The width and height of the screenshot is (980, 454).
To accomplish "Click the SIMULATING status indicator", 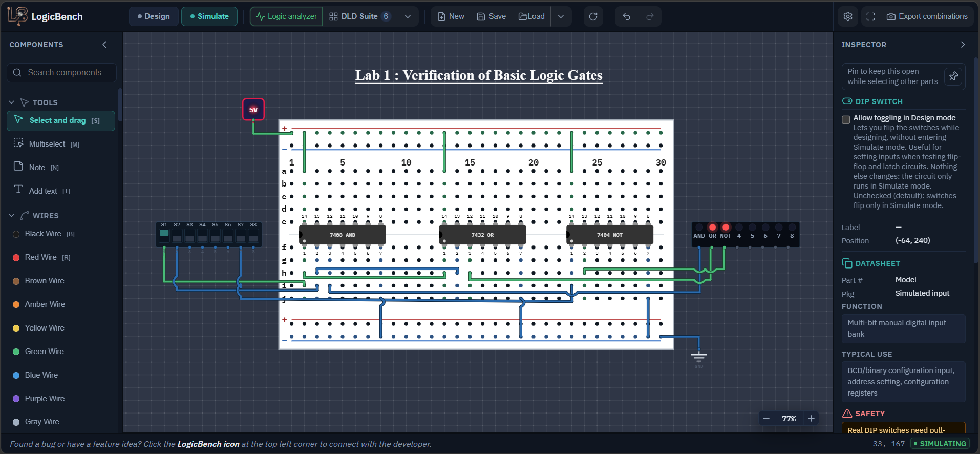I will (940, 444).
